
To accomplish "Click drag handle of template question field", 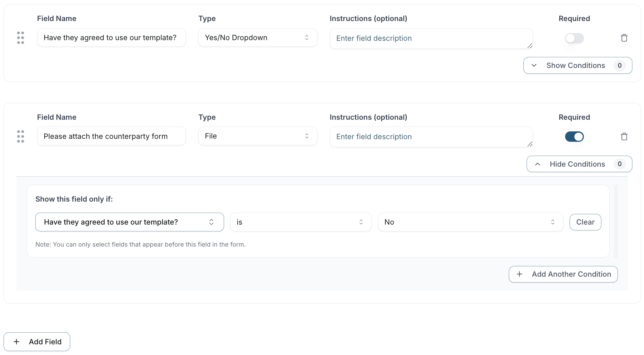I will point(20,38).
